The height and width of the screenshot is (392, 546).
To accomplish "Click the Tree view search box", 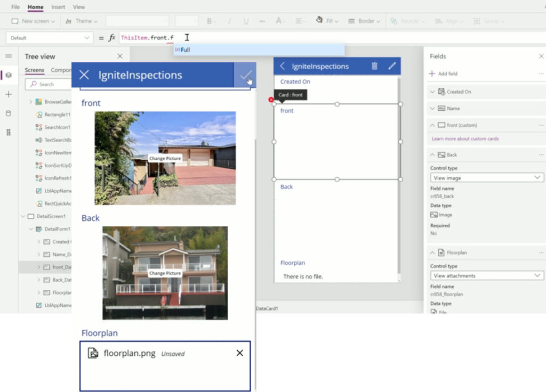I will (x=49, y=84).
